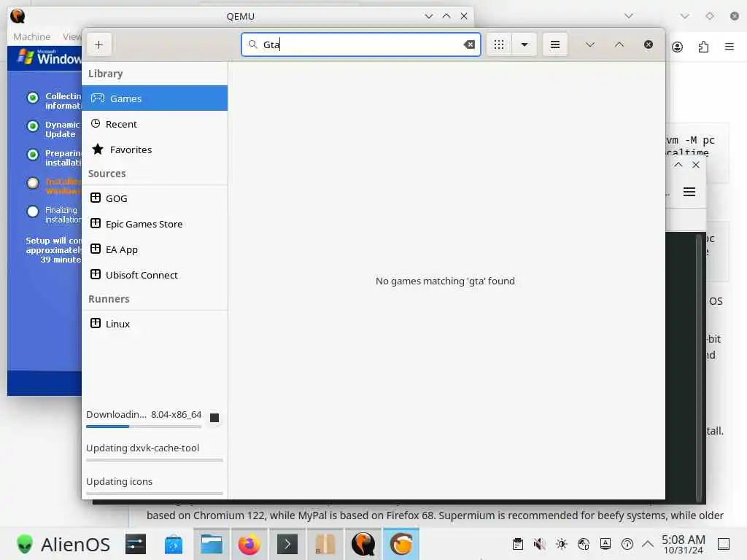
Task: Open the file manager from taskbar
Action: [212, 544]
